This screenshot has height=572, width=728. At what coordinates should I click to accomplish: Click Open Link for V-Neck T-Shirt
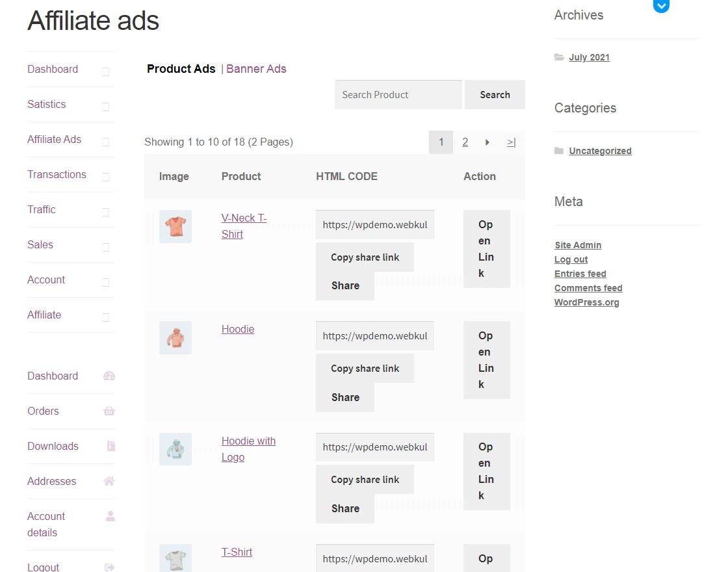tap(486, 249)
